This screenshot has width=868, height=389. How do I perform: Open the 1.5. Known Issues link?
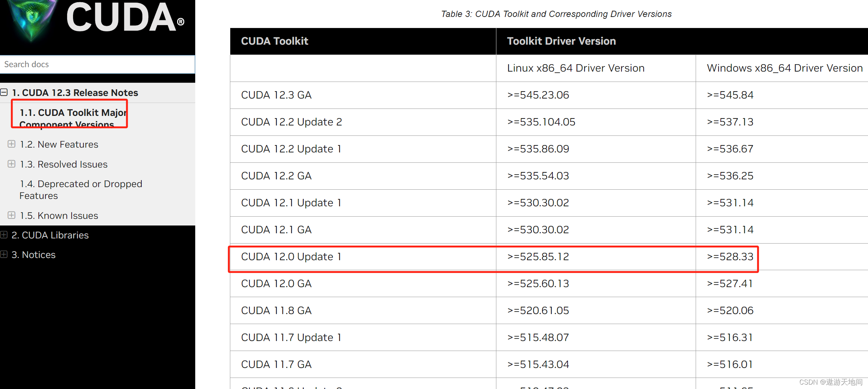[x=59, y=216]
